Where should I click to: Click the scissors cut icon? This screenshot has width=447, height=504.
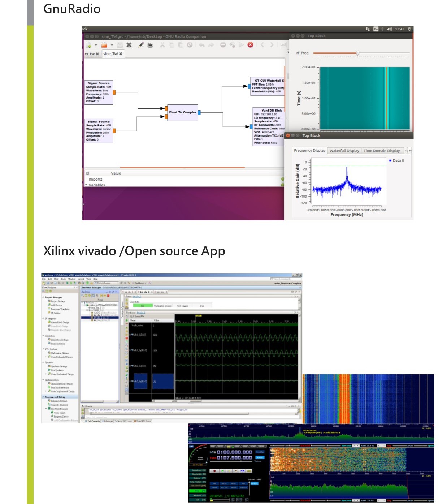tap(162, 45)
